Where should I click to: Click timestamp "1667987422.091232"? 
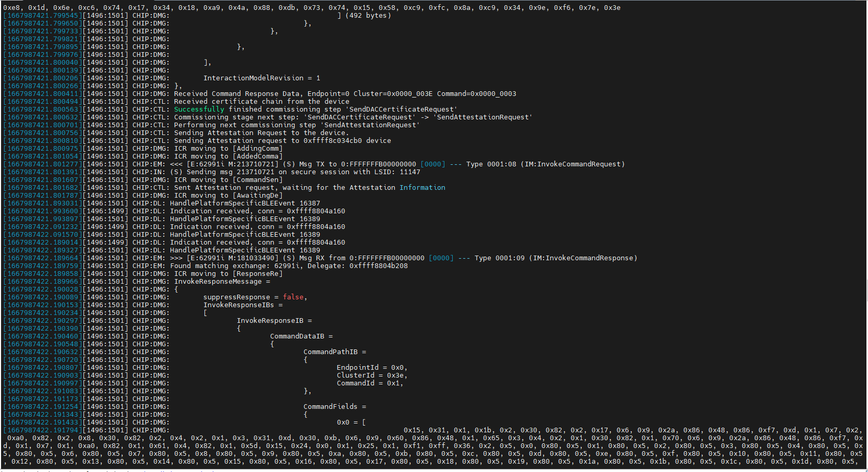point(43,227)
